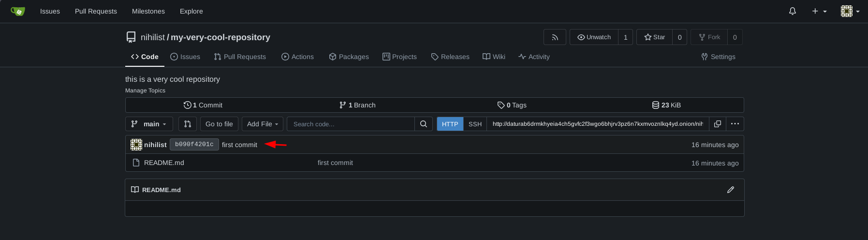This screenshot has width=868, height=240.
Task: Switch clone URL to SSH
Action: tap(475, 124)
